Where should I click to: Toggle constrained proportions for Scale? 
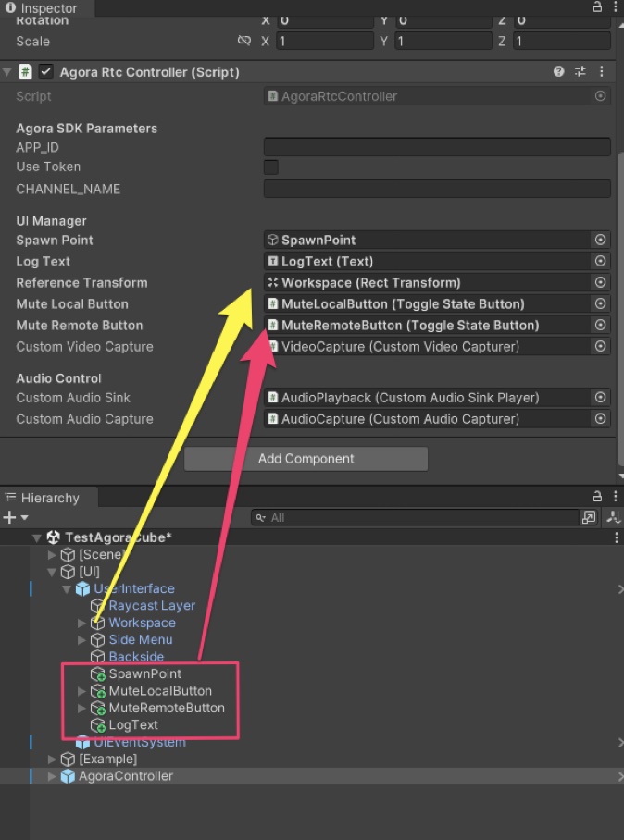243,41
